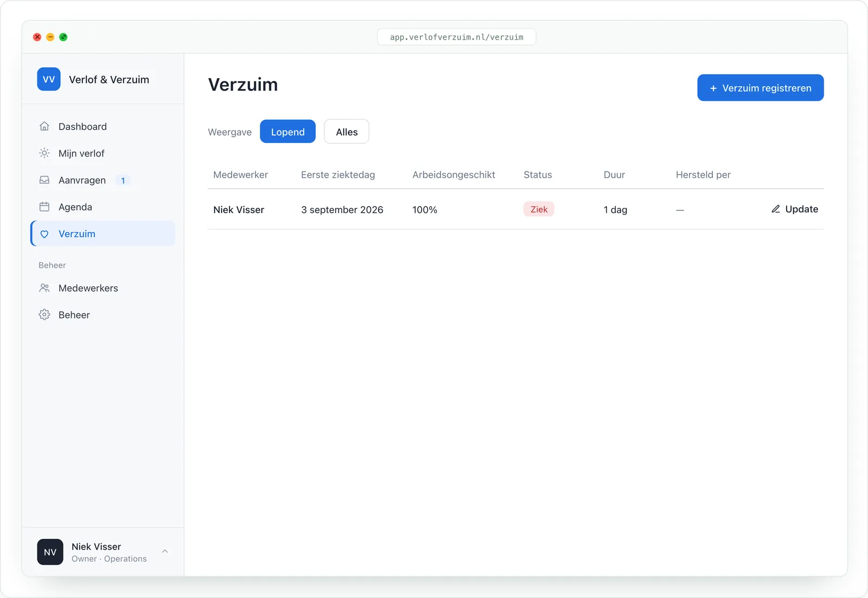Screen dimensions: 868x598
Task: Click the Verzuim registreren button
Action: pos(761,88)
